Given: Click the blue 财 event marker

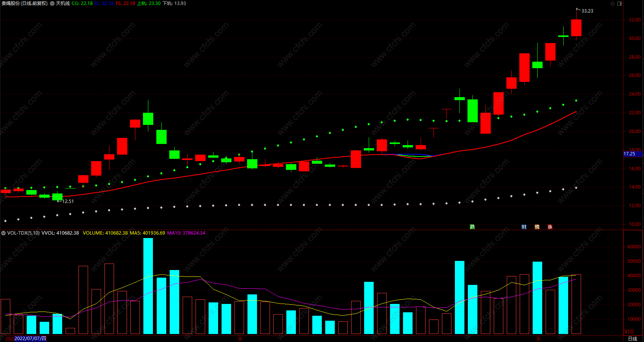Looking at the screenshot, I should pos(524,227).
